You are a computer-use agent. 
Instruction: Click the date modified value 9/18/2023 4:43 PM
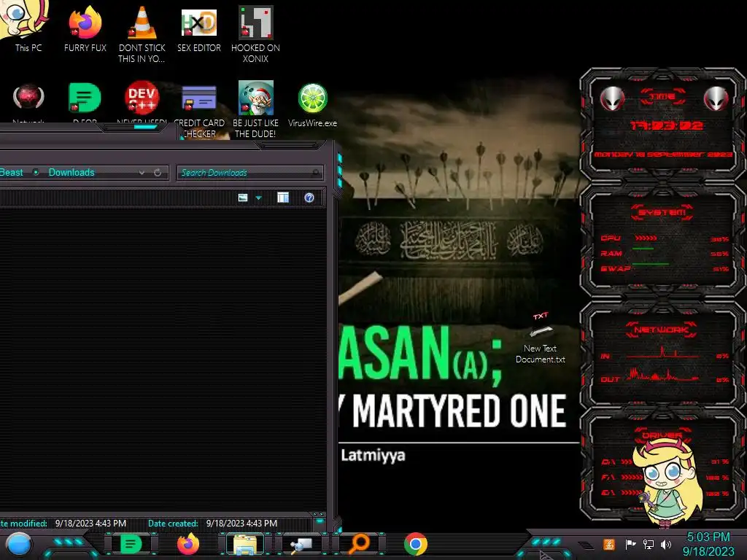90,523
